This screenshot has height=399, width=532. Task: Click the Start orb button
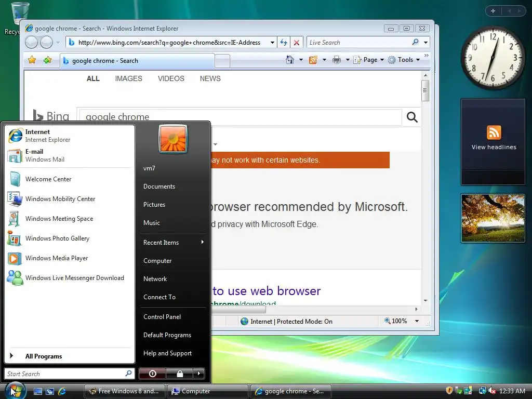click(x=15, y=391)
